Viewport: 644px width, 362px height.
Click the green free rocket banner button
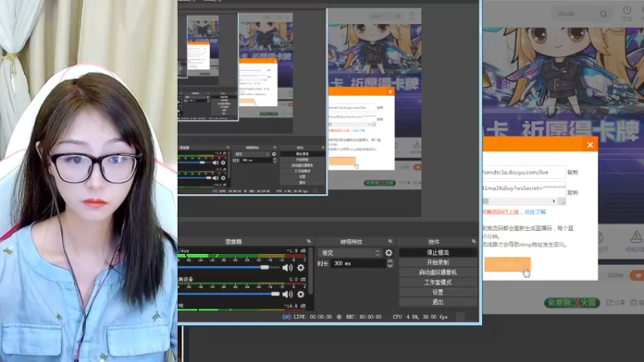point(572,303)
